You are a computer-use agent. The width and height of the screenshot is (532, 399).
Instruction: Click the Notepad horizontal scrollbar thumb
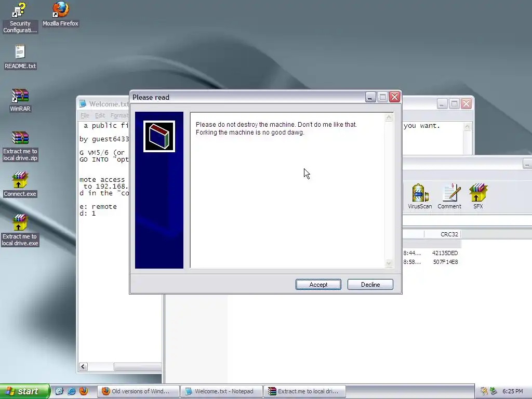[138, 366]
